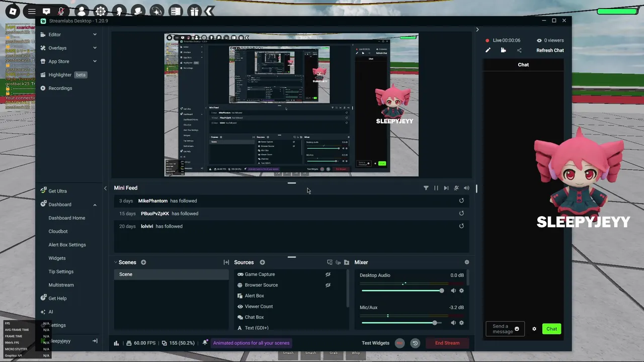Collapse the Dashboard submenu chevron
This screenshot has width=644, height=362.
click(x=95, y=205)
